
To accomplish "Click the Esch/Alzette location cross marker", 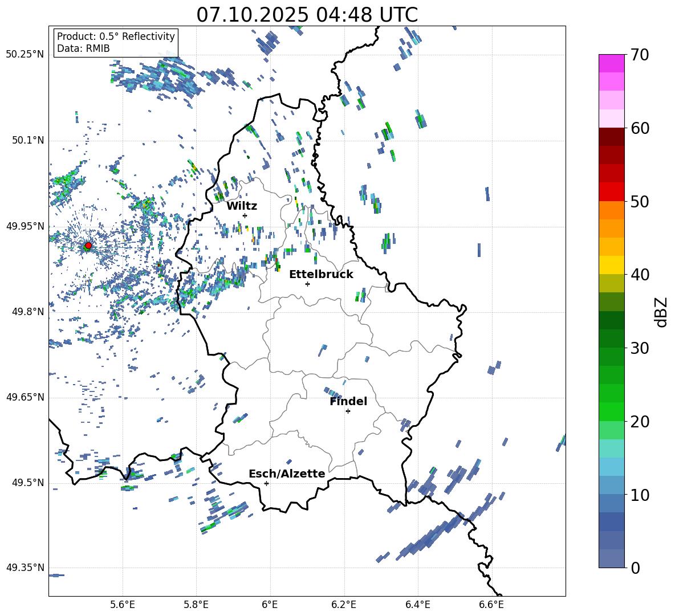I will [x=266, y=483].
